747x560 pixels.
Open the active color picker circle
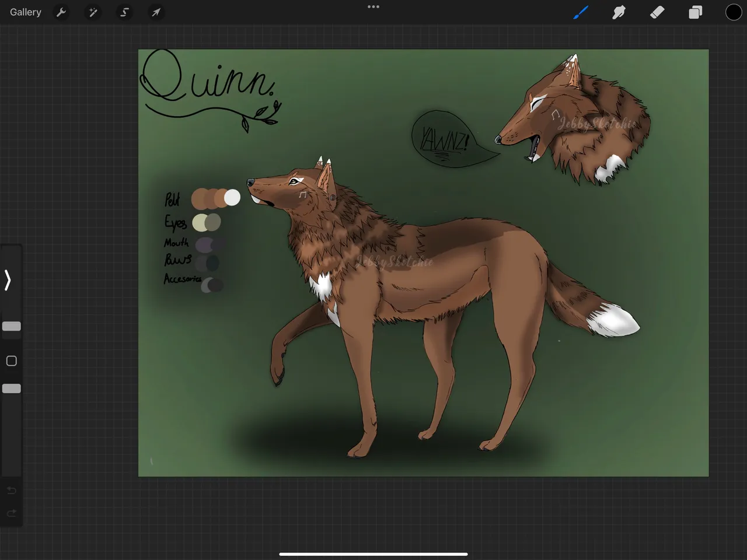click(733, 12)
